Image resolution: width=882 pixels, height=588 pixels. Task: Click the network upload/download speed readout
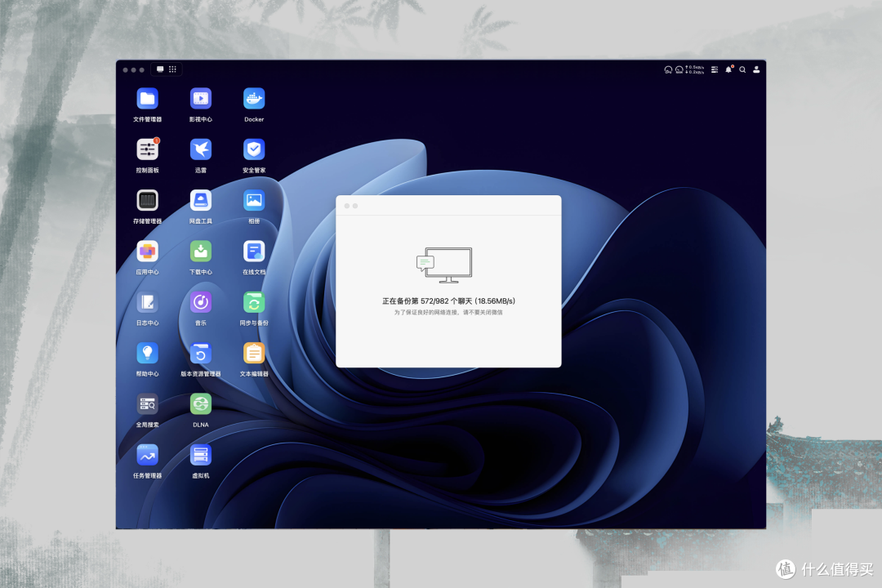pyautogui.click(x=695, y=69)
